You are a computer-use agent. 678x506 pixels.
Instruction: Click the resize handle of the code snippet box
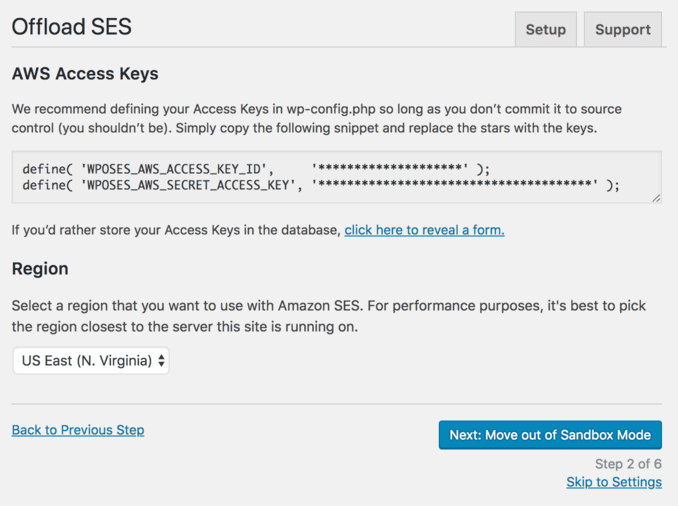point(656,198)
